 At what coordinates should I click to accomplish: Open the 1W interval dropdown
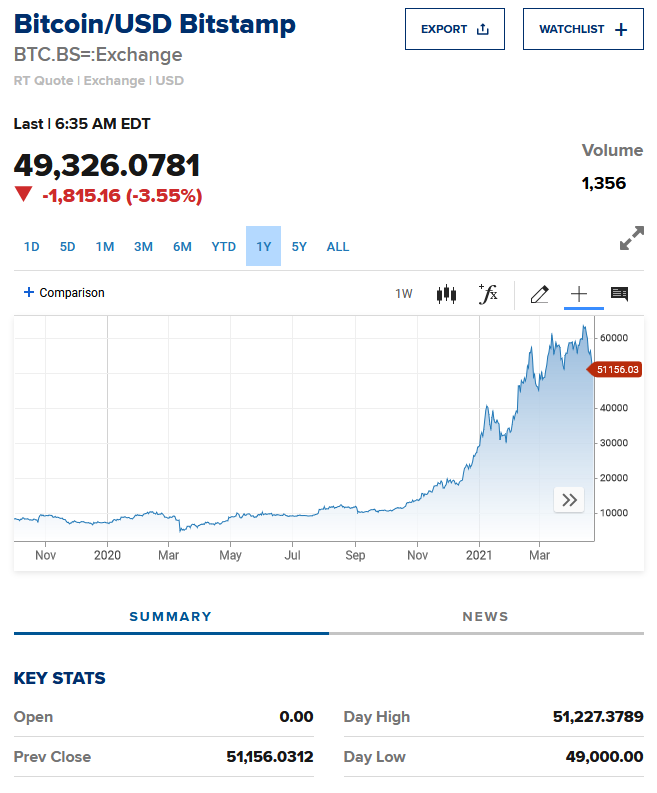pos(404,294)
